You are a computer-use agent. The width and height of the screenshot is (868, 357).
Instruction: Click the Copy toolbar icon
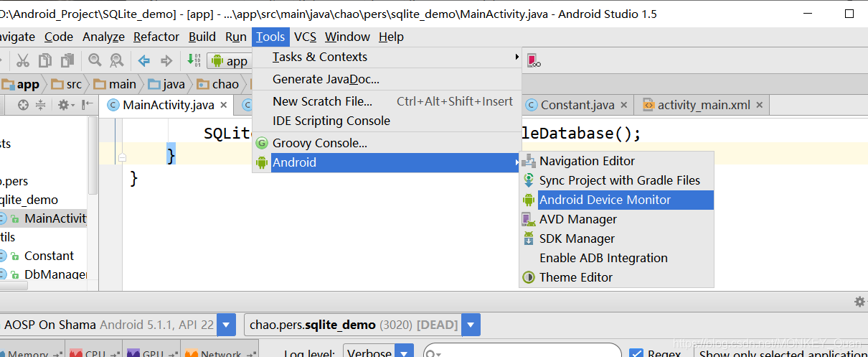click(45, 60)
